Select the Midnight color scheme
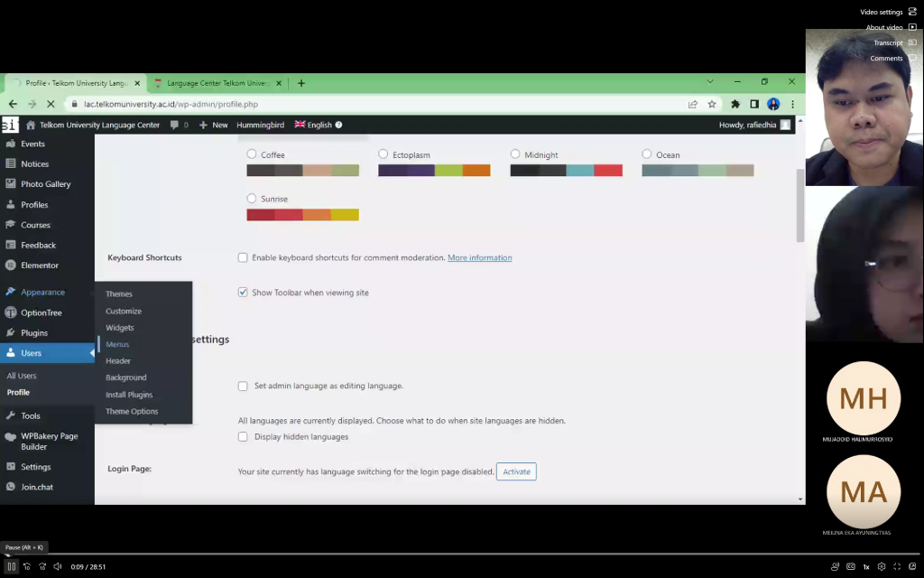This screenshot has width=924, height=578. tap(515, 154)
